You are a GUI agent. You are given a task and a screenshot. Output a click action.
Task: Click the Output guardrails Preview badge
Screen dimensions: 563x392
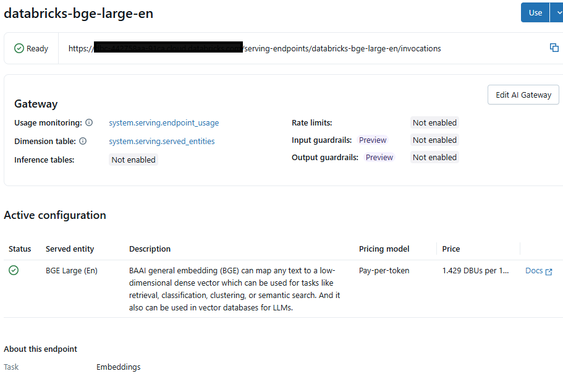pos(379,158)
